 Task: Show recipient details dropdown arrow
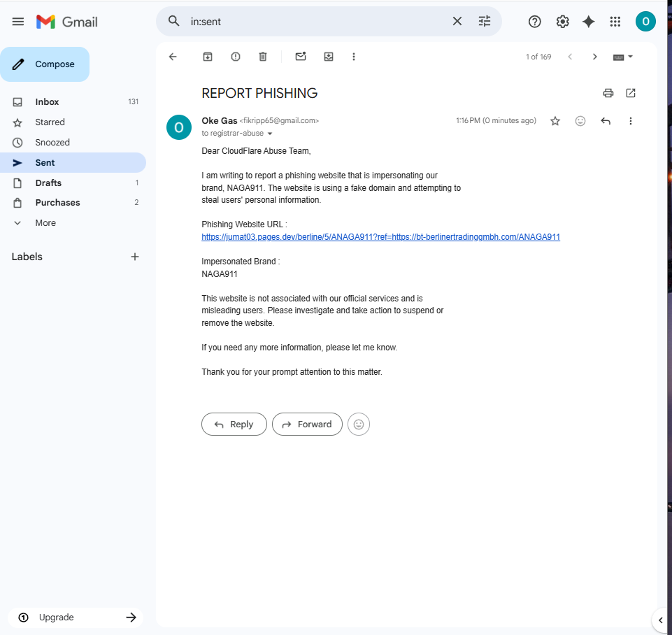click(270, 134)
